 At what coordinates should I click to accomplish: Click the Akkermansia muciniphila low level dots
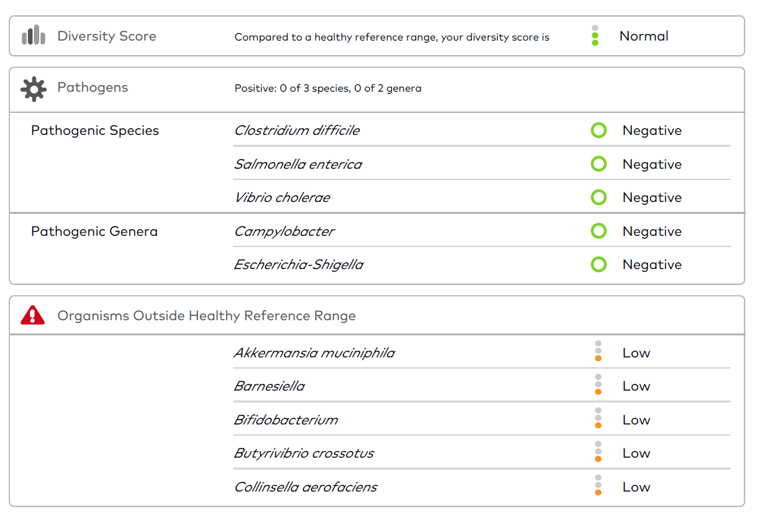pyautogui.click(x=598, y=351)
